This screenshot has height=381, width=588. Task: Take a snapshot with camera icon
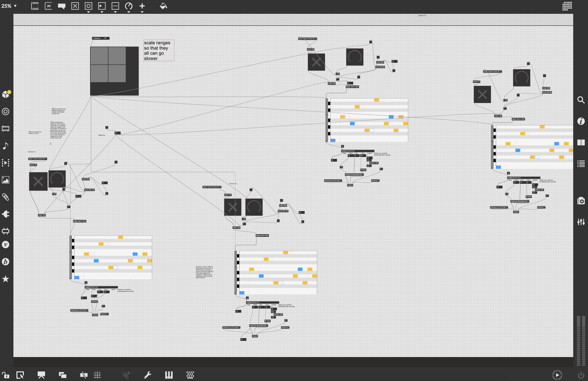(581, 201)
